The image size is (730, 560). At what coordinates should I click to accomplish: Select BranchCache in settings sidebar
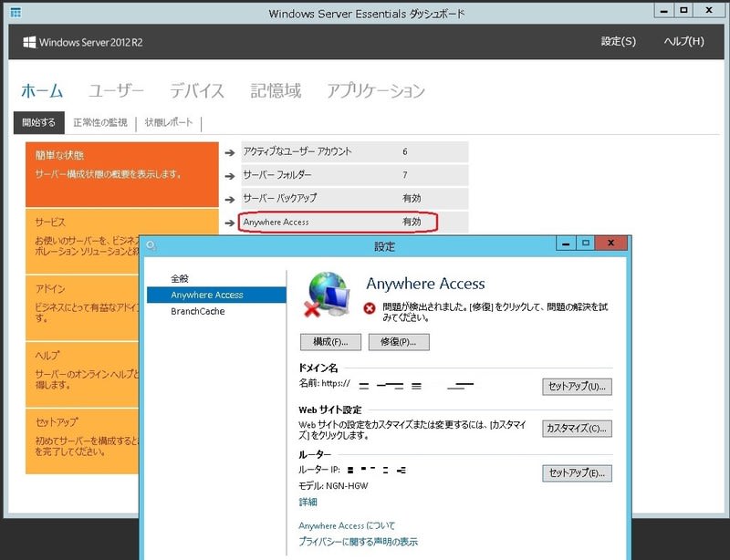click(x=198, y=311)
